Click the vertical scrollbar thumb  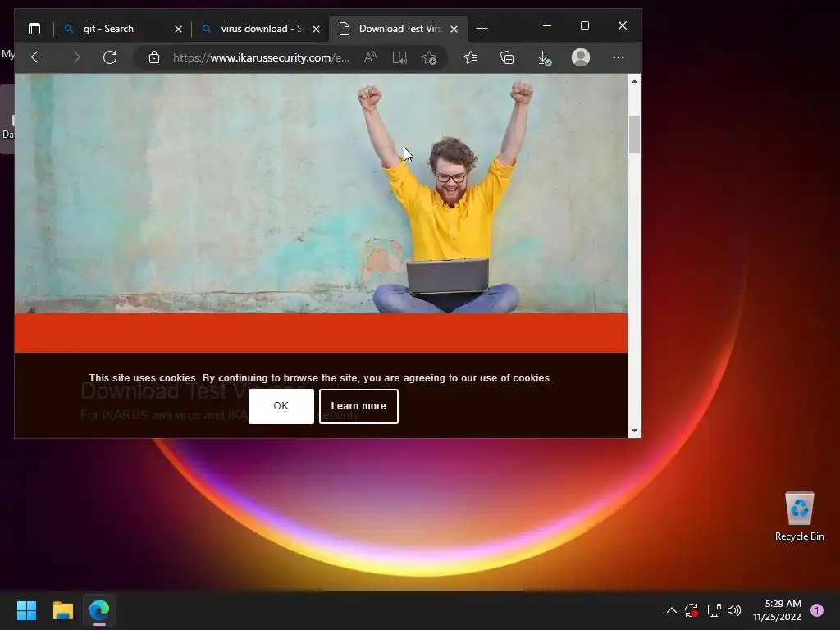[634, 135]
